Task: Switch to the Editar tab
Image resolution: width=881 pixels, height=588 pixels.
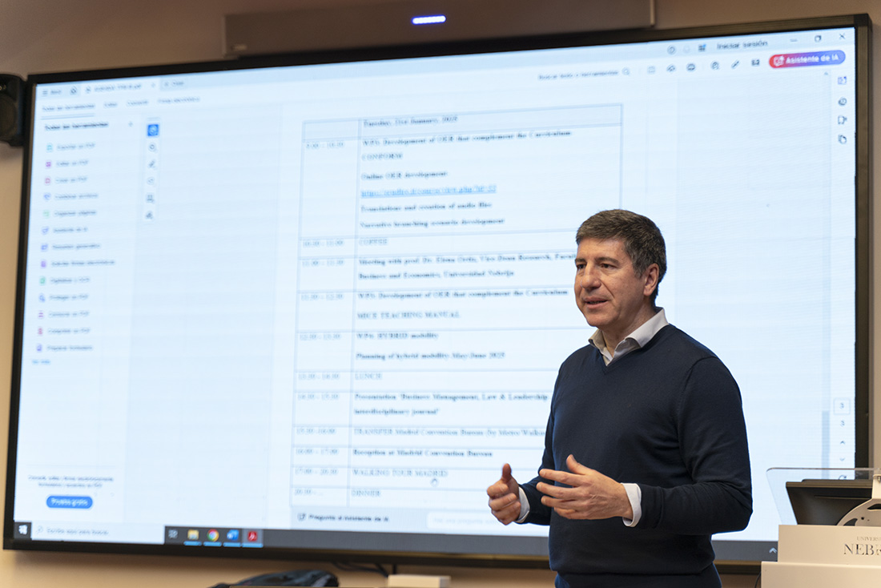Action: tap(111, 104)
